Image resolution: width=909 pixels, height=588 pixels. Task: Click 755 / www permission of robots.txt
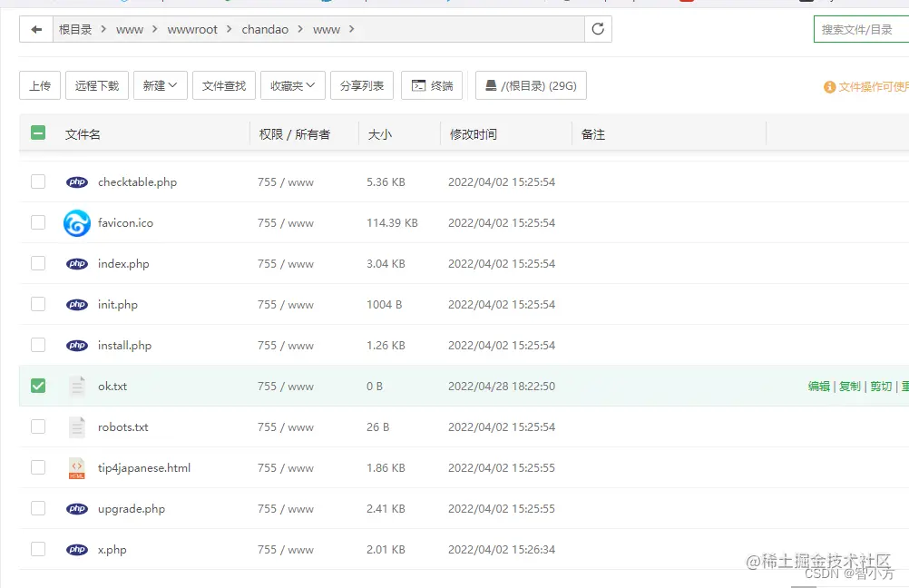tap(286, 427)
